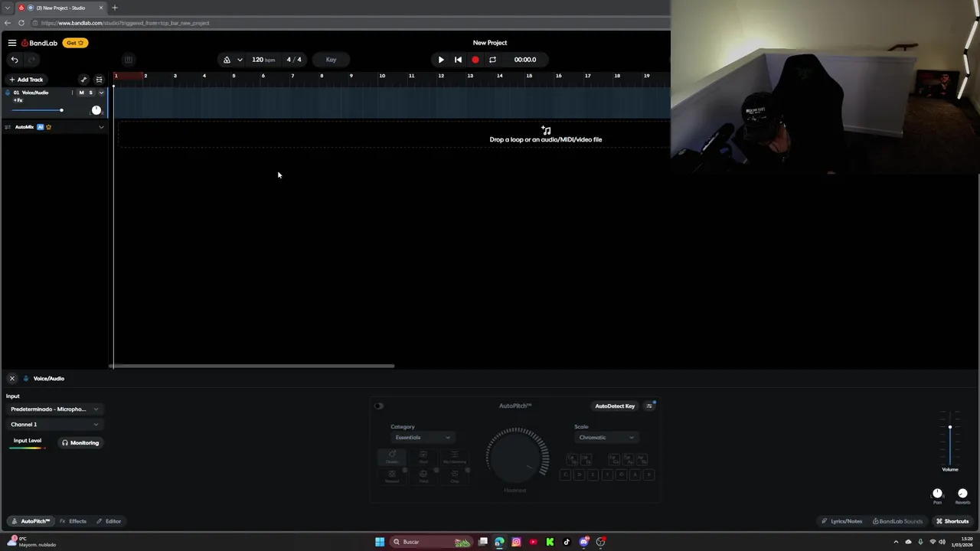Start recording with the red button
Image resolution: width=980 pixels, height=551 pixels.
point(475,60)
